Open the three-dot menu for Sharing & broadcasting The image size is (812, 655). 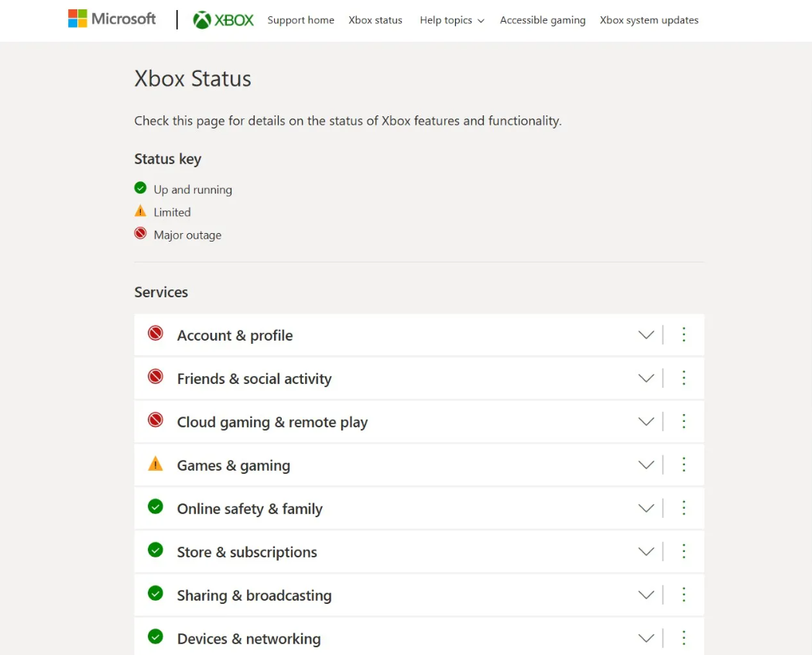684,595
